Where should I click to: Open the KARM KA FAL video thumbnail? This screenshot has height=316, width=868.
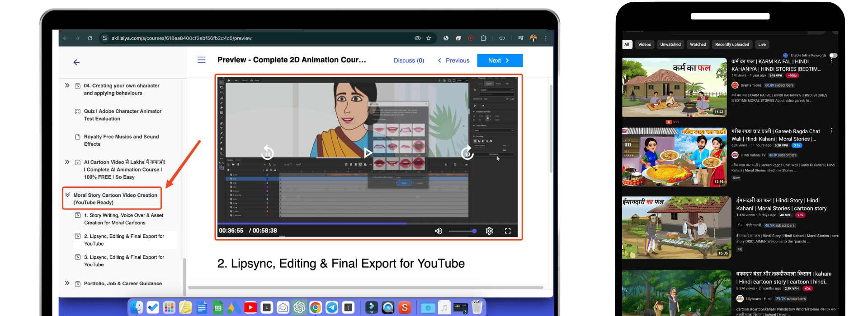(x=674, y=88)
